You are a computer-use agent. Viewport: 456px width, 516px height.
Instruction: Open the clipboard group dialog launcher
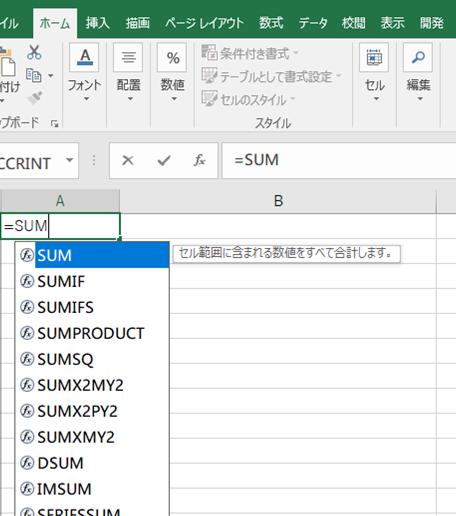(54, 124)
